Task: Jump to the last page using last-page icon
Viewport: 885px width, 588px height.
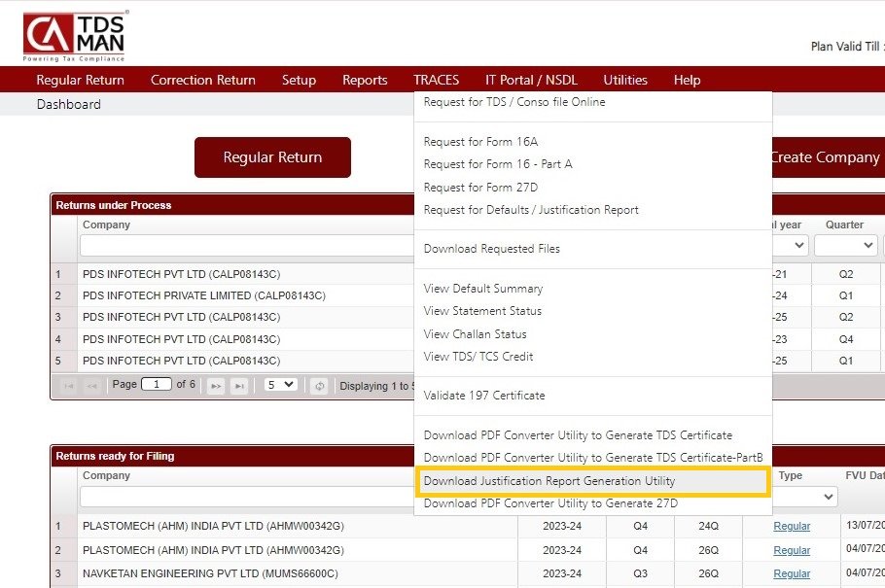Action: 238,385
